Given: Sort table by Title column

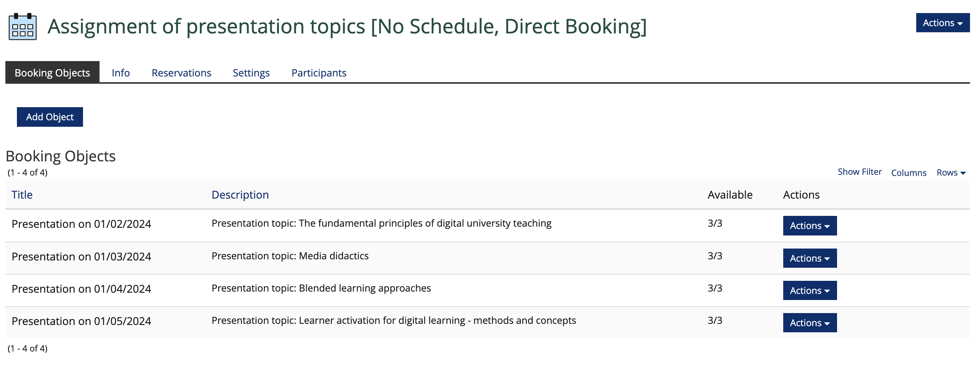Looking at the screenshot, I should click(x=22, y=195).
